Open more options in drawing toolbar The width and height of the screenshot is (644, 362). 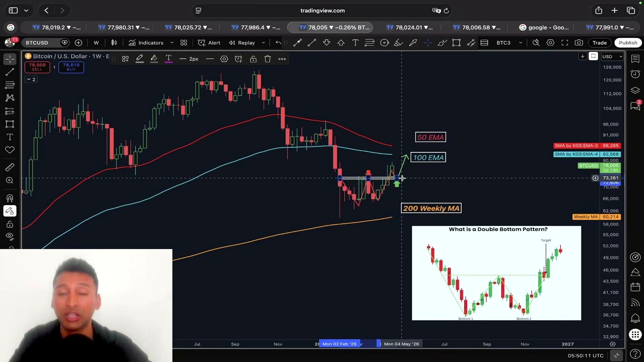click(x=282, y=59)
